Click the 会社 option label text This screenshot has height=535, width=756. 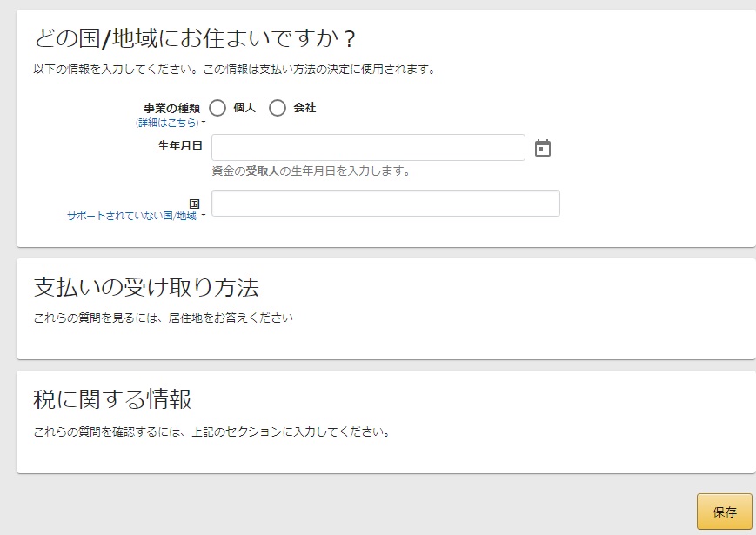(x=304, y=108)
